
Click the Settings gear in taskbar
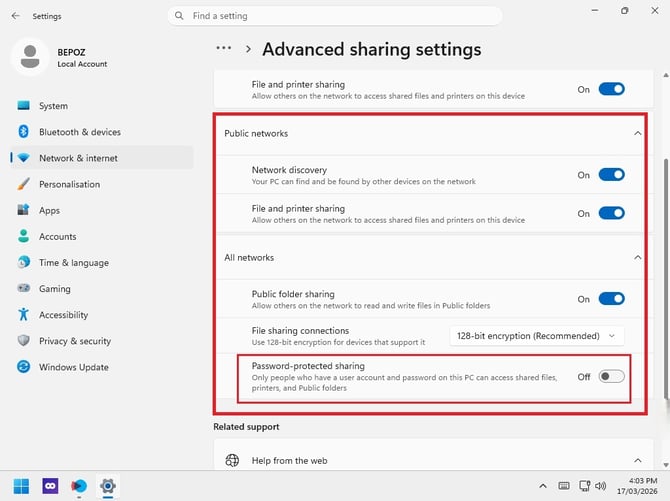(x=108, y=486)
